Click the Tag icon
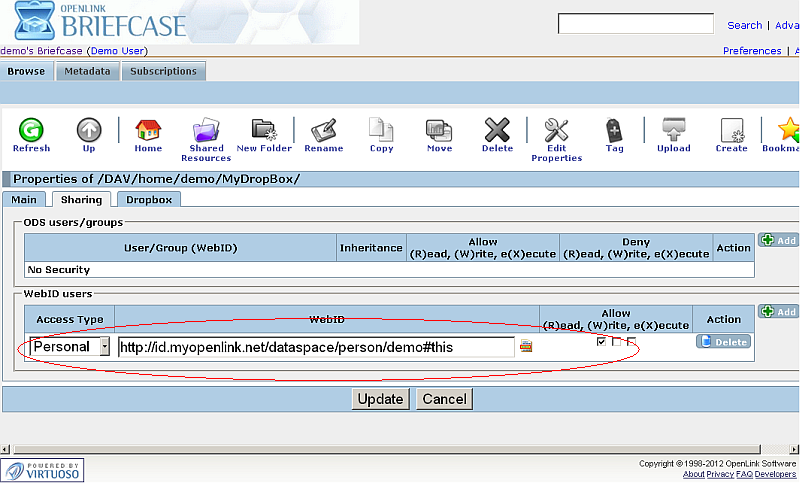This screenshot has height=483, width=800. coord(614,135)
